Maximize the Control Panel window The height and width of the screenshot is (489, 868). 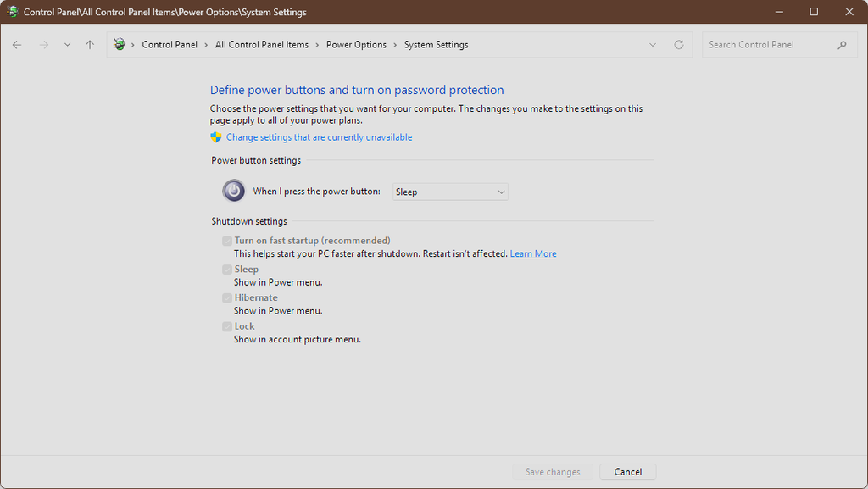click(x=814, y=12)
